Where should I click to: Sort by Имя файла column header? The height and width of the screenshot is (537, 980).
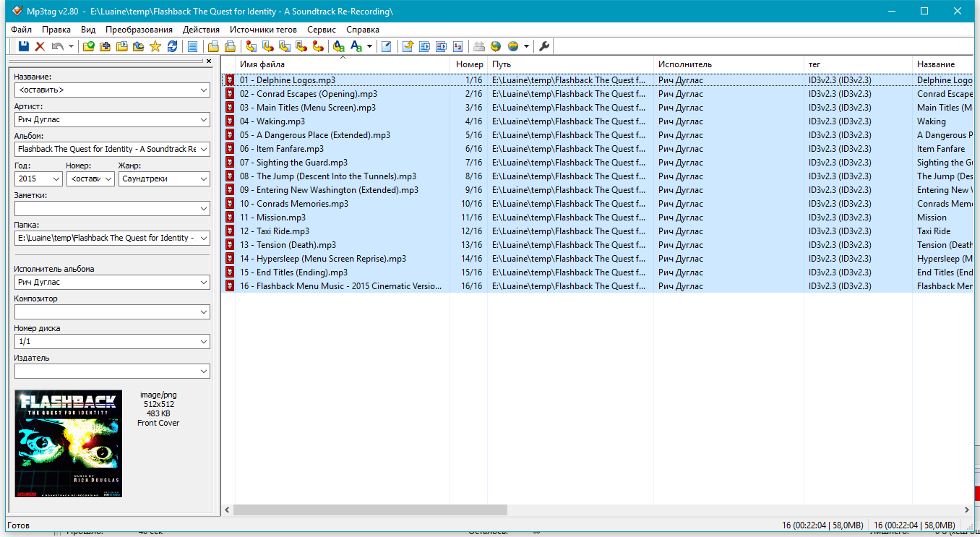coord(343,64)
